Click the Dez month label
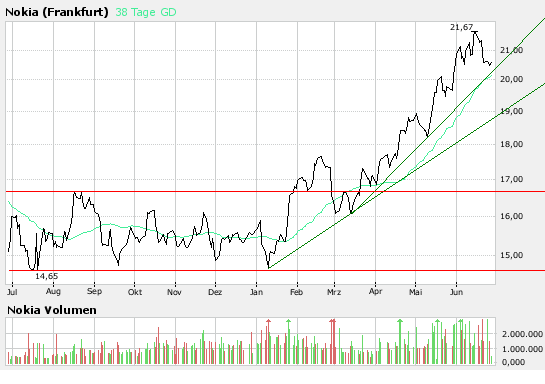The image size is (545, 384). tap(215, 292)
